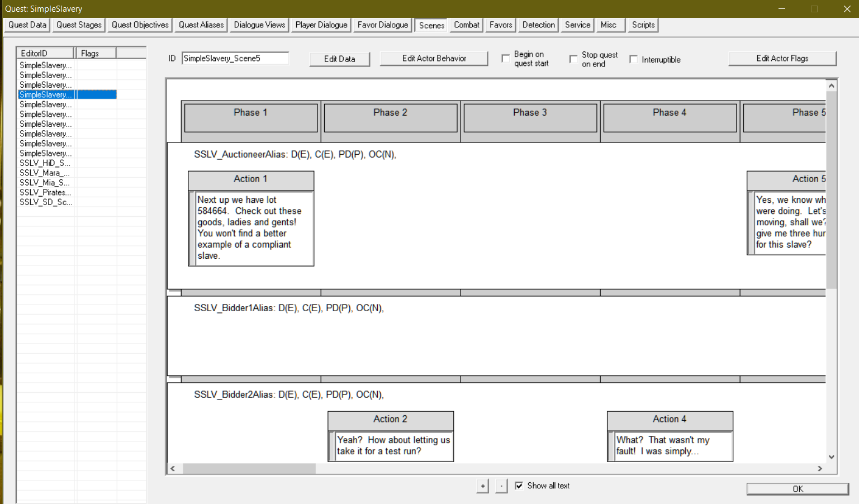Open Favor Dialogue tab
Image resolution: width=859 pixels, height=504 pixels.
pyautogui.click(x=383, y=25)
